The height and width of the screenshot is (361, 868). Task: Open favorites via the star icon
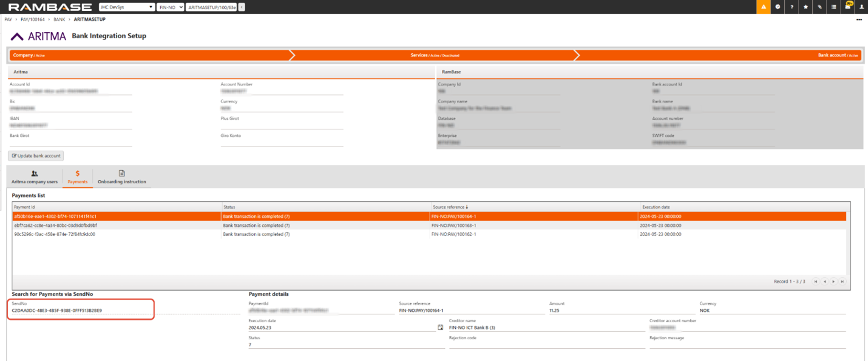coord(805,7)
